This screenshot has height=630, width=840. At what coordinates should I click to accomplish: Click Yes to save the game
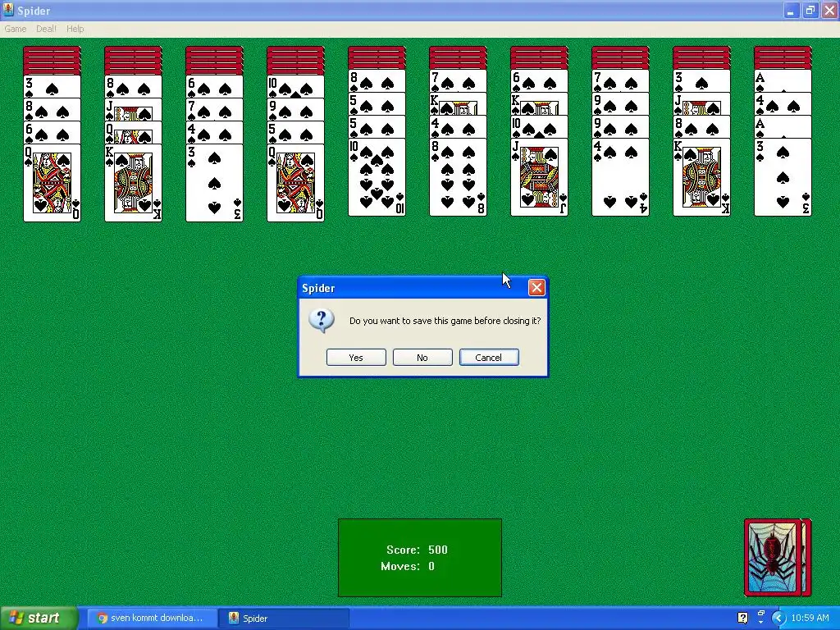point(356,358)
